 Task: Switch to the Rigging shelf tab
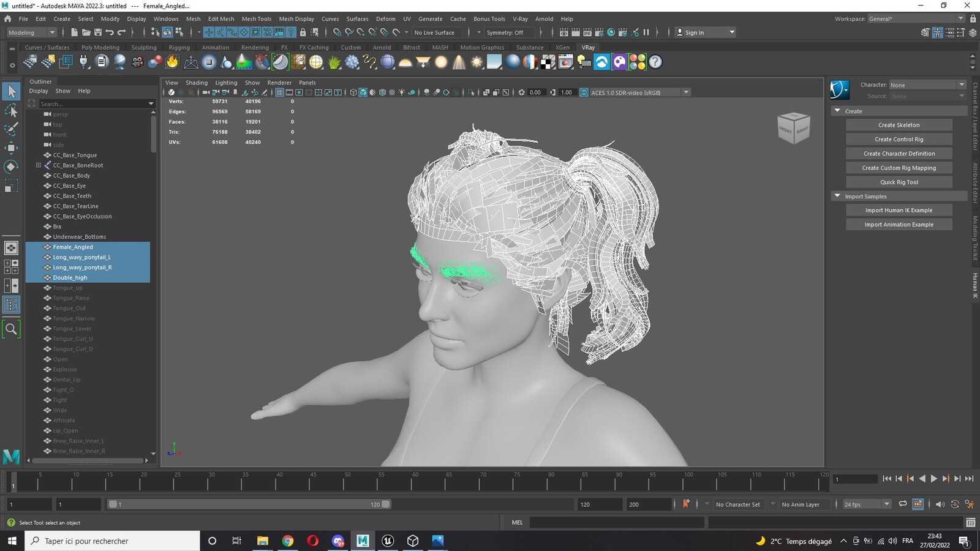[x=179, y=47]
